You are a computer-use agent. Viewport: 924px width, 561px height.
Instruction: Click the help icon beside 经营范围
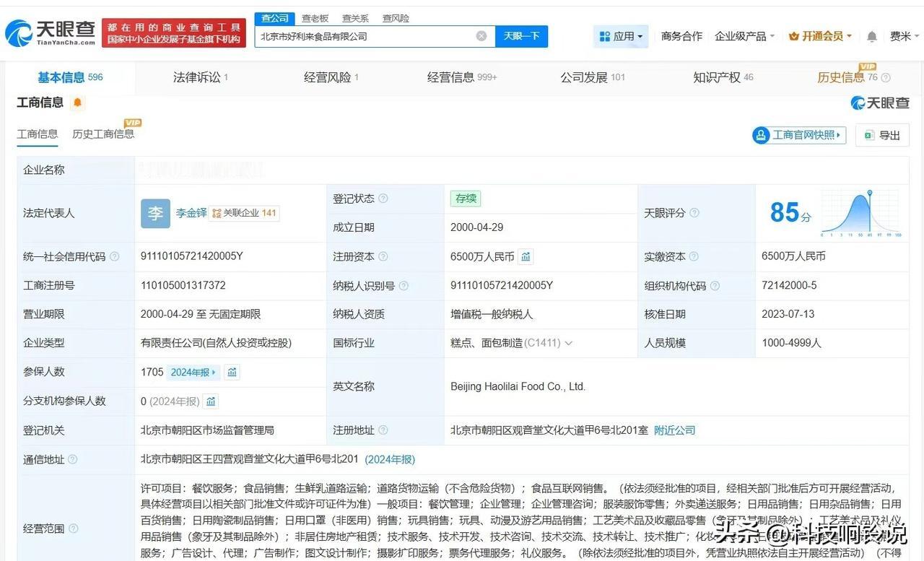pos(73,529)
